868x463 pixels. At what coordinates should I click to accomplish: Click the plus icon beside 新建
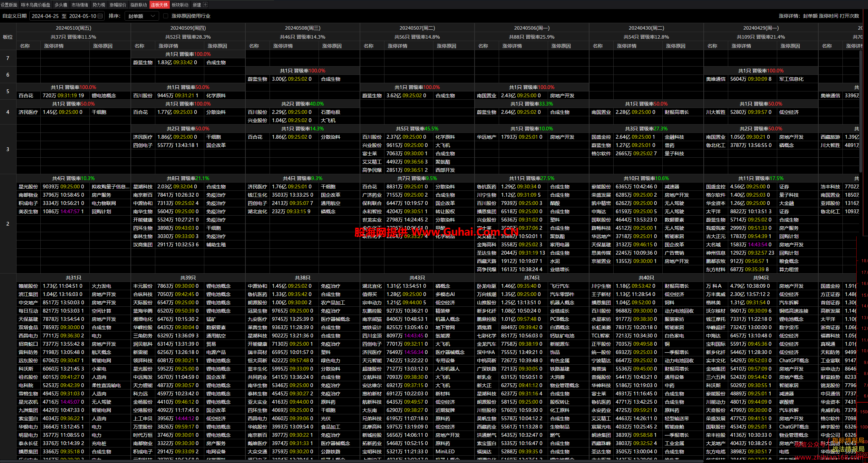(205, 4)
